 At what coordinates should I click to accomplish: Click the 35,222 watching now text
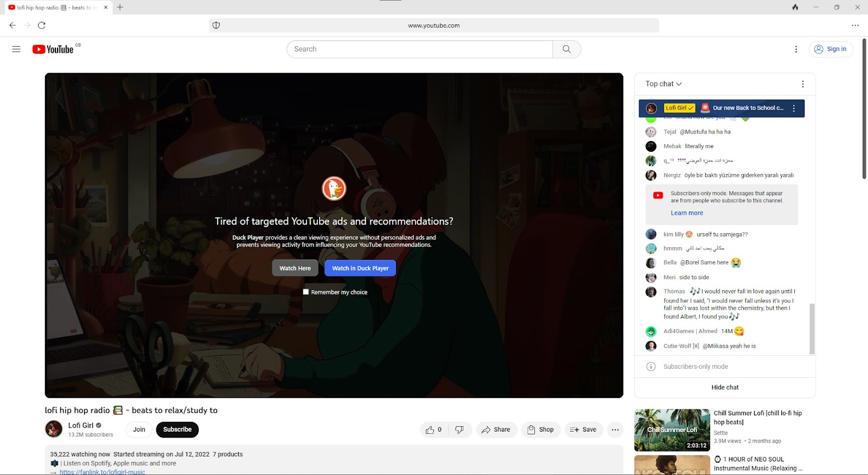point(80,454)
